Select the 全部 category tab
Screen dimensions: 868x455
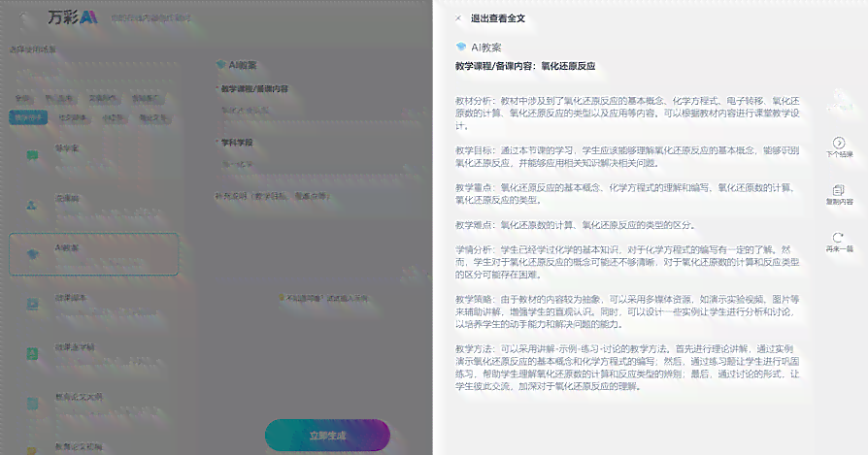tap(22, 98)
